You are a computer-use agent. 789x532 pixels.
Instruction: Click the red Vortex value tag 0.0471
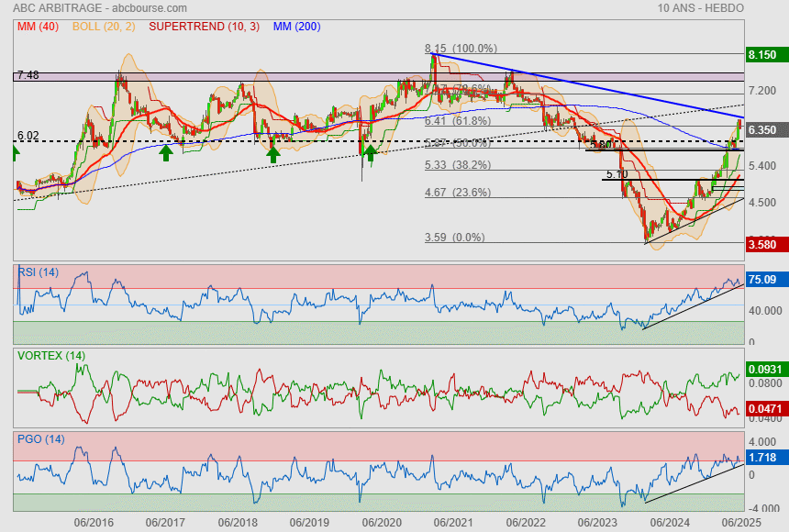[762, 407]
